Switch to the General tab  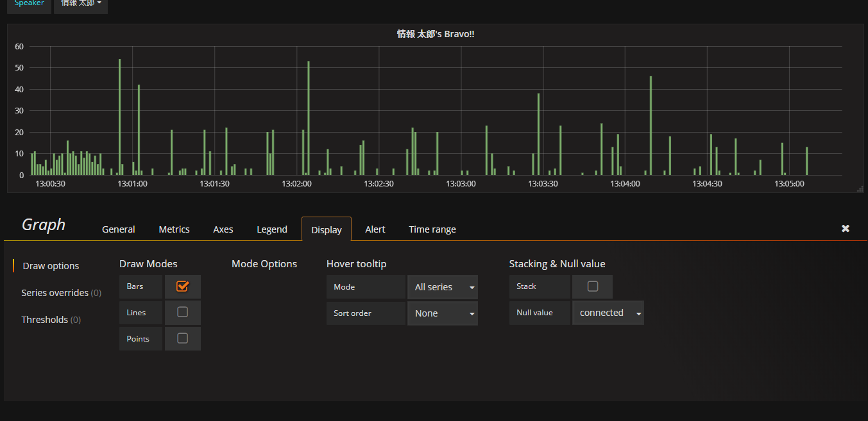[119, 229]
